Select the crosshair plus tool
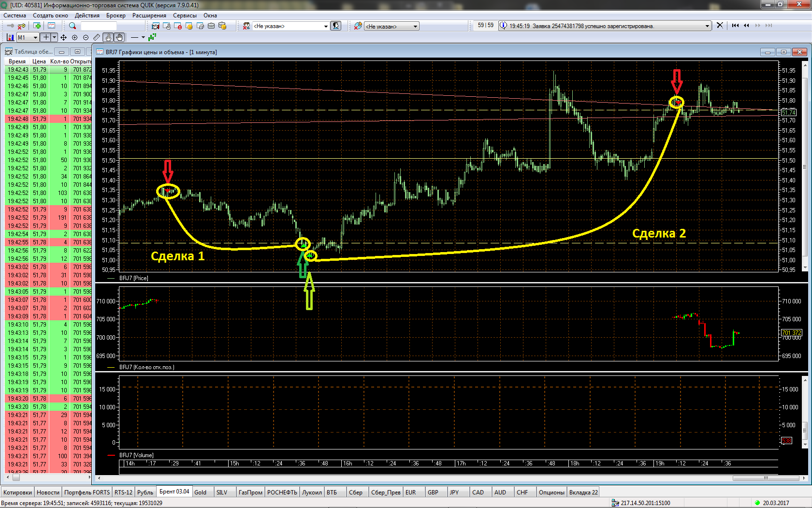Screen dimensions: 812x508 46,37
